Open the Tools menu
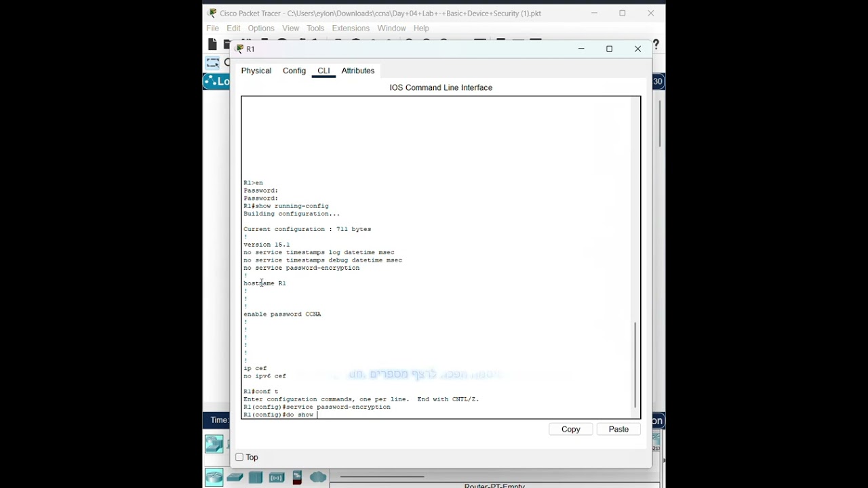868x488 pixels. 315,28
